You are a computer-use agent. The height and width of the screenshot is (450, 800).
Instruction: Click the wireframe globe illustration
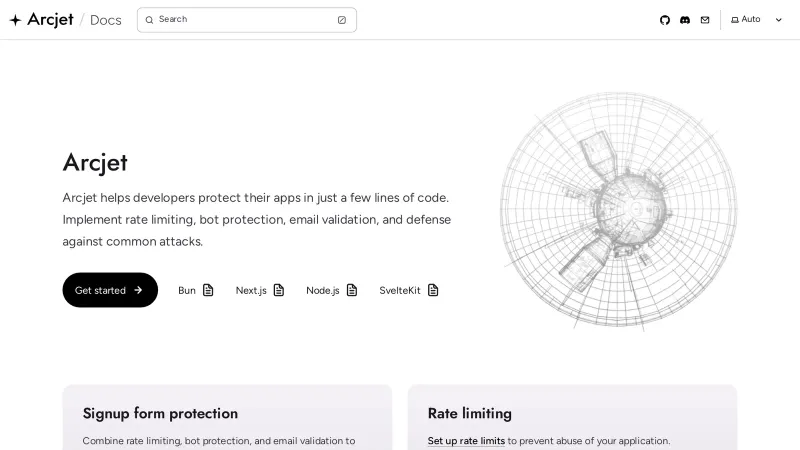tap(618, 210)
